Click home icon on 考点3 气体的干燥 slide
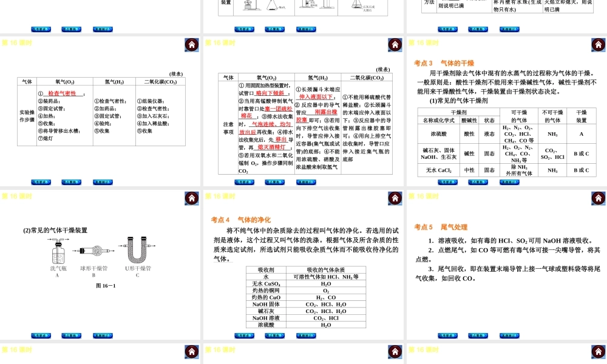The width and height of the screenshot is (607, 364). (x=598, y=45)
